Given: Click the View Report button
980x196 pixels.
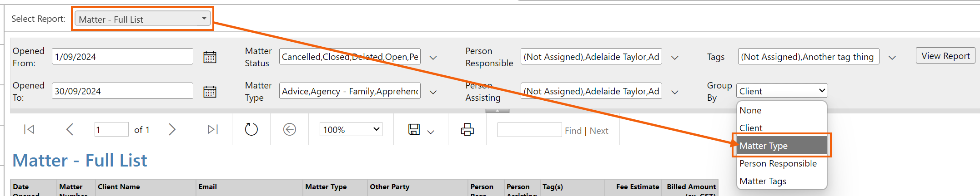Looking at the screenshot, I should (945, 56).
